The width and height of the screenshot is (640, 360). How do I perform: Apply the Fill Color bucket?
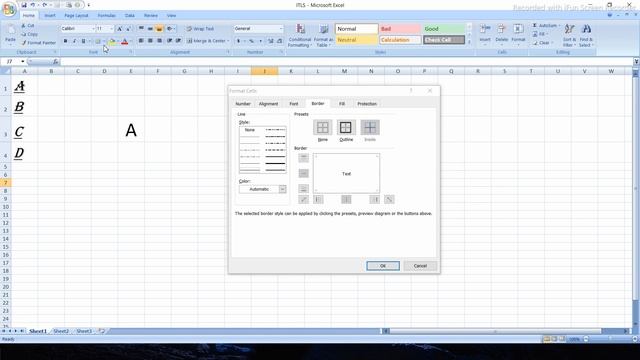pyautogui.click(x=112, y=41)
